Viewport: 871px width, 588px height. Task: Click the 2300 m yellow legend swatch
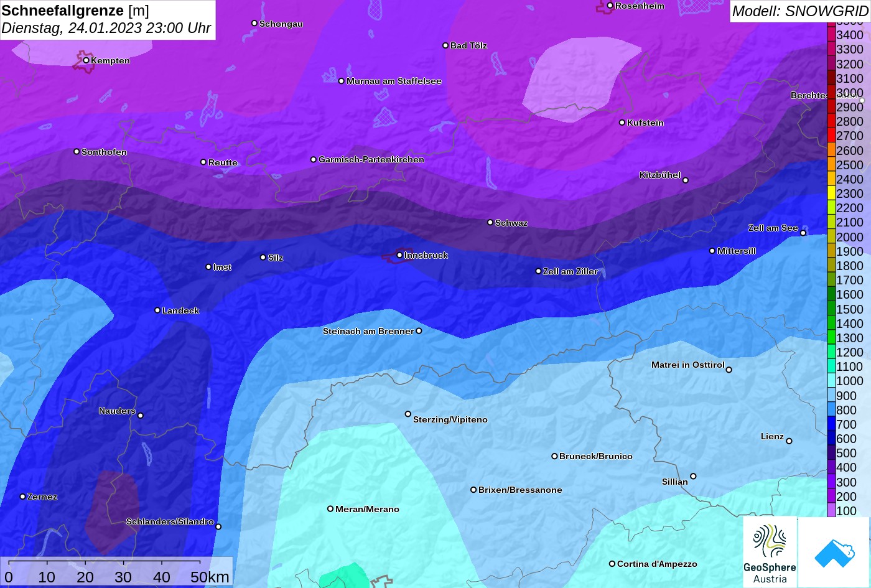[831, 194]
